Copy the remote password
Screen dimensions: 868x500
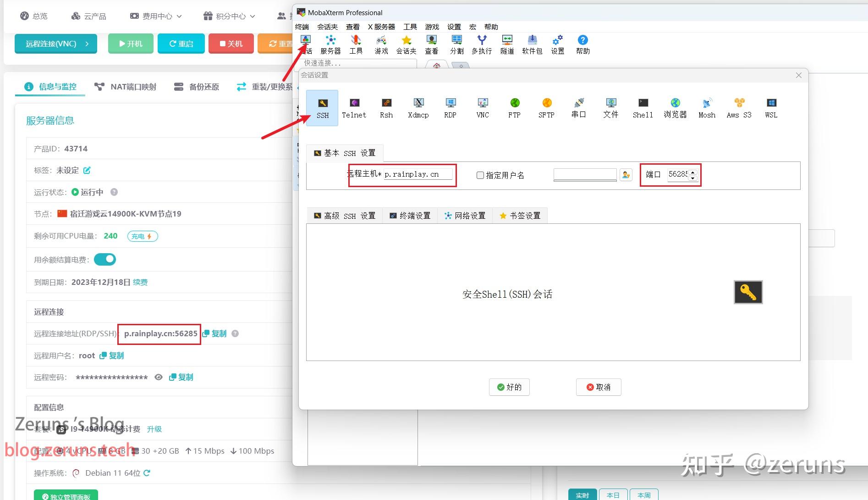tap(181, 377)
